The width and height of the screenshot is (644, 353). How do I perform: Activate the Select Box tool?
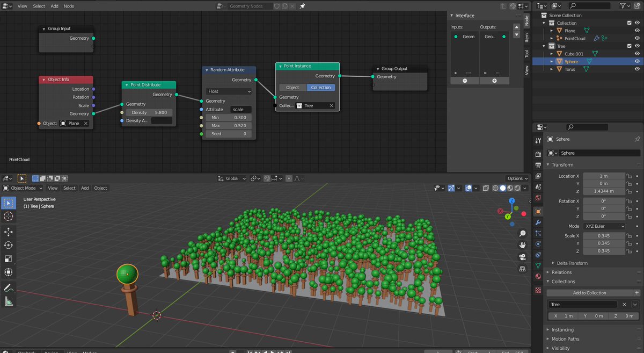[9, 203]
